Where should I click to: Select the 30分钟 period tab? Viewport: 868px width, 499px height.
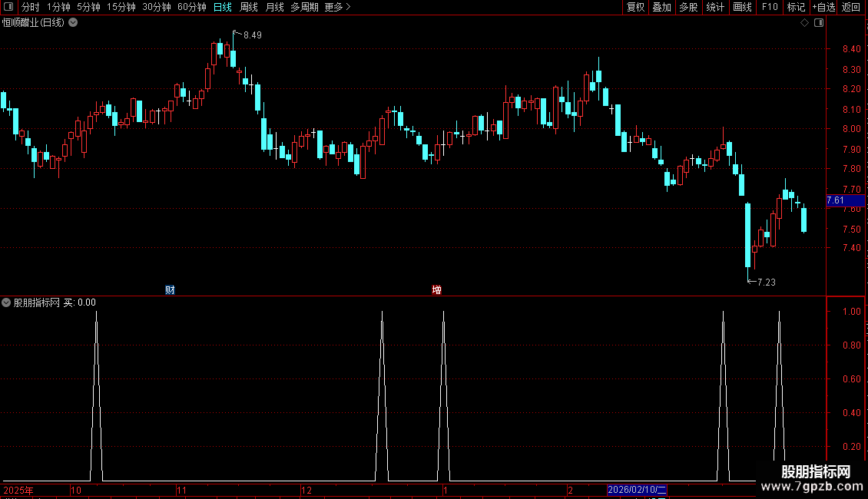(x=156, y=7)
